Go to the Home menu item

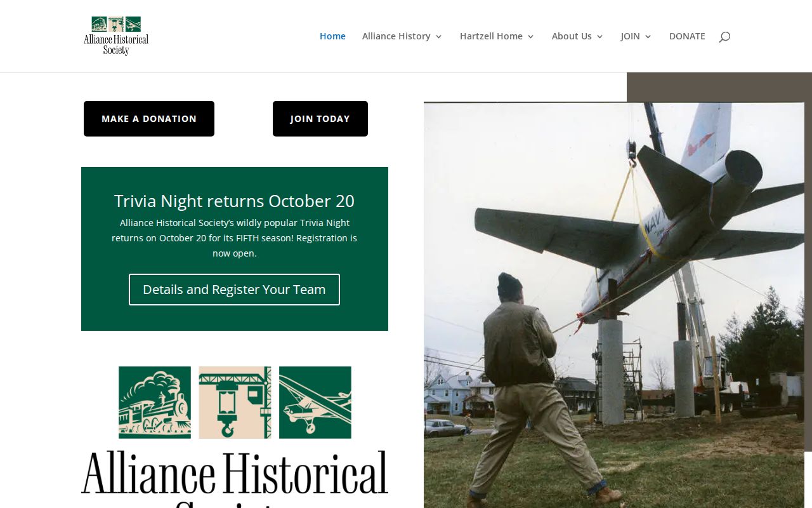tap(332, 36)
